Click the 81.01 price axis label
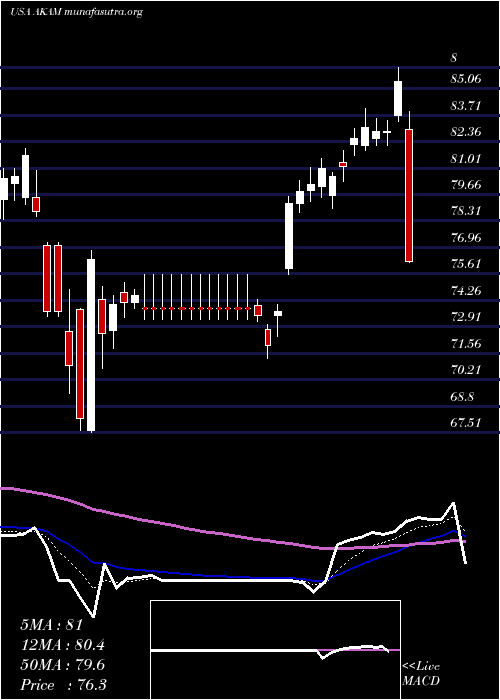The width and height of the screenshot is (500, 700). [x=466, y=158]
